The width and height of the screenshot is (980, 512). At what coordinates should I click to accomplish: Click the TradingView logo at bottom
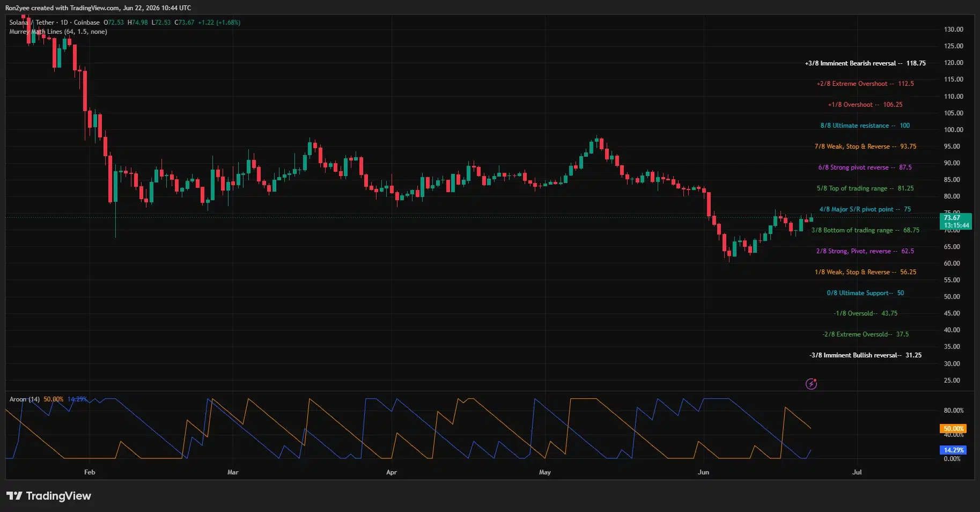[49, 496]
